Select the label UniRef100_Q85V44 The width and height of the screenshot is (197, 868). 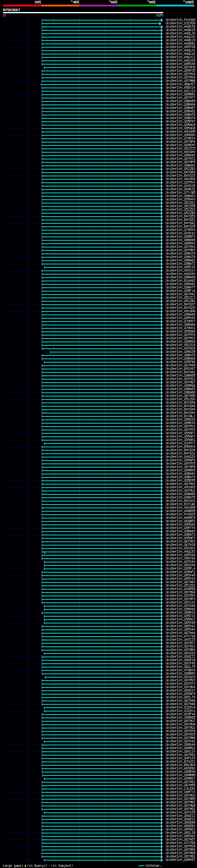pyautogui.click(x=180, y=555)
